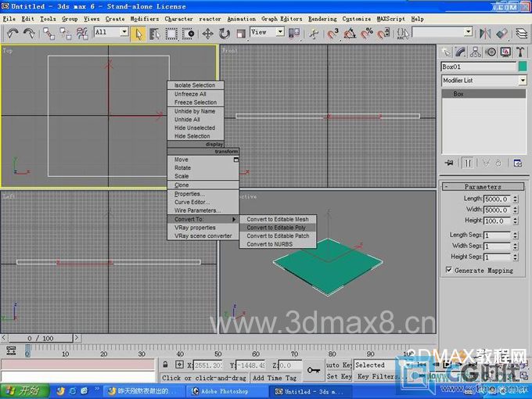Screen dimensions: 532x399
Task: Toggle Percent Snap icon
Action: click(367, 33)
